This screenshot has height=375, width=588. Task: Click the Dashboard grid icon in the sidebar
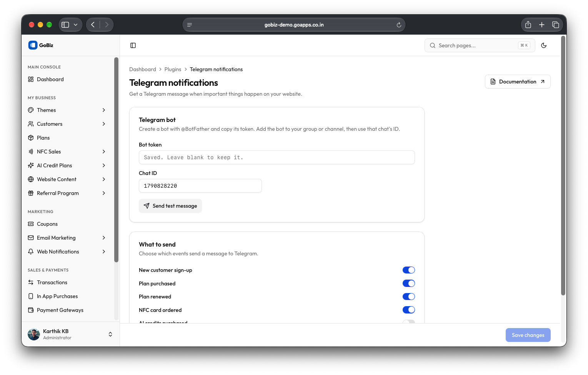[31, 79]
